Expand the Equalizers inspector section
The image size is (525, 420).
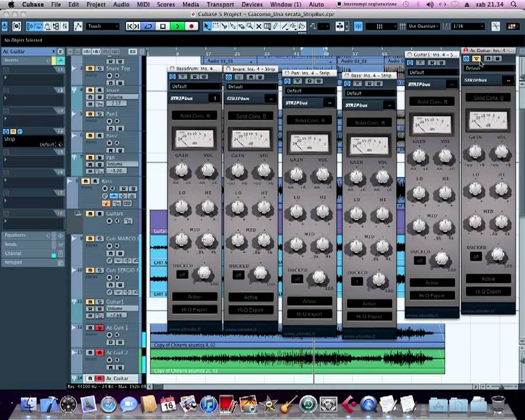33,236
